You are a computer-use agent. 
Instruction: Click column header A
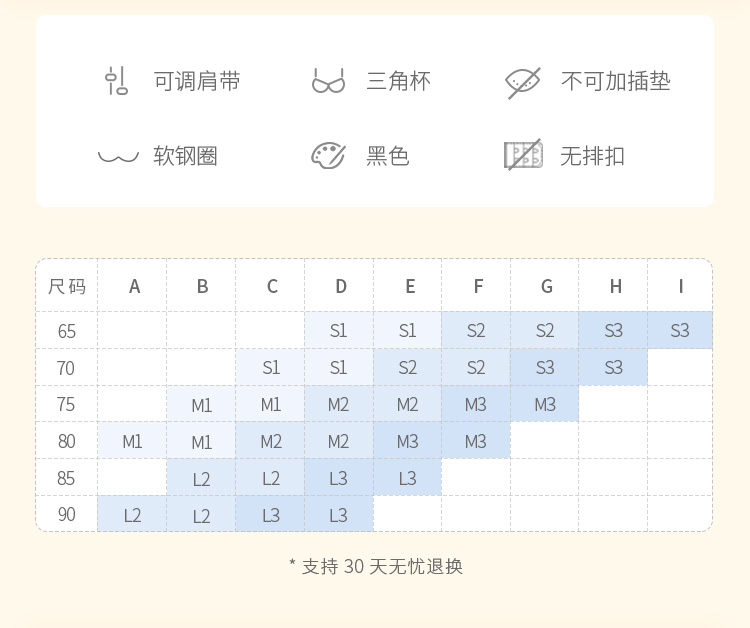(134, 286)
